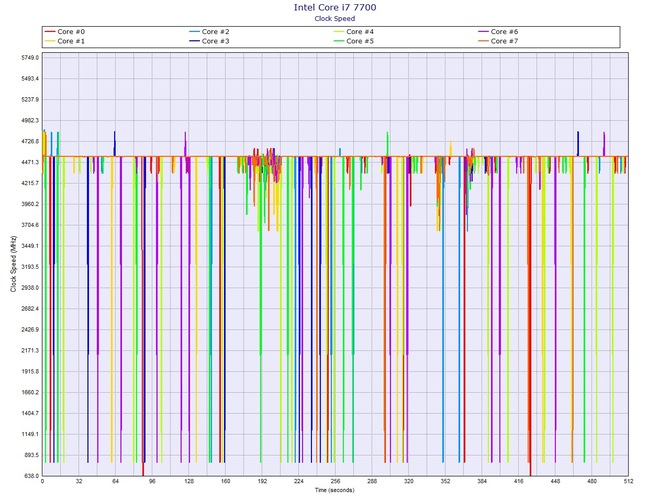Click the y-axis value "3193.5"
The image size is (670, 502).
tap(30, 267)
